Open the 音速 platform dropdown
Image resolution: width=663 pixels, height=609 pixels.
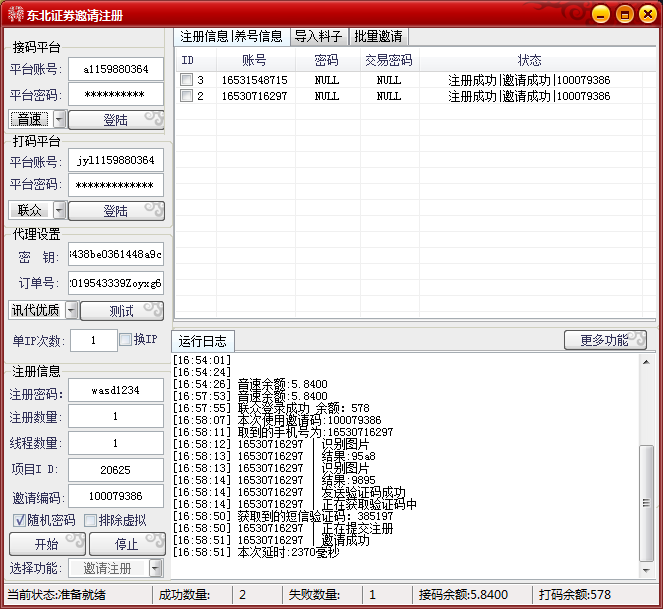click(x=60, y=119)
